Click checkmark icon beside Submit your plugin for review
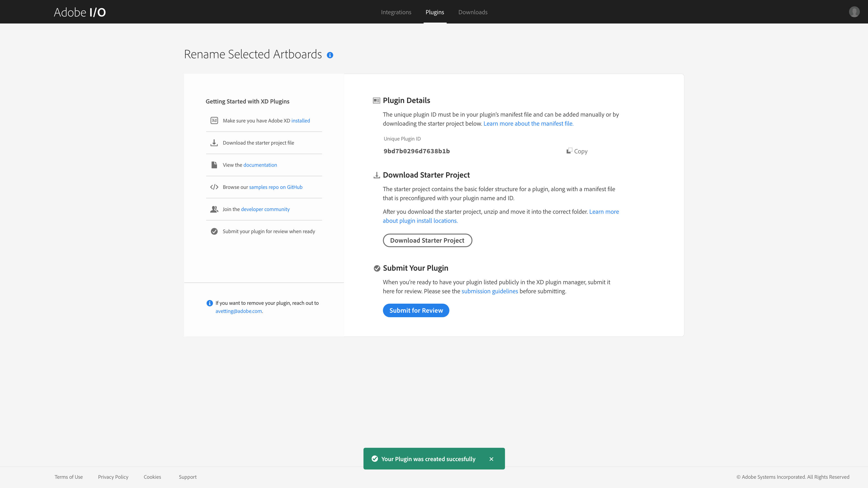 tap(214, 231)
